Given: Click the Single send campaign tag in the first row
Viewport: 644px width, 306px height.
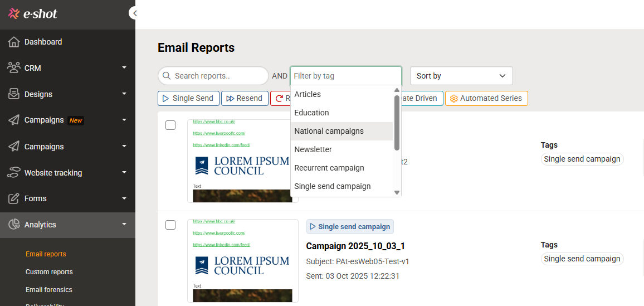Looking at the screenshot, I should [x=582, y=159].
